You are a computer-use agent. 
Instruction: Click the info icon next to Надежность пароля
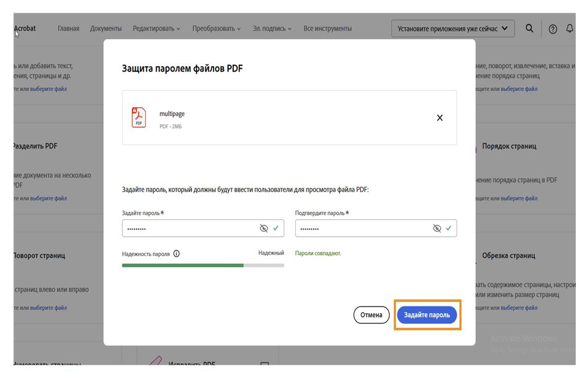pyautogui.click(x=176, y=253)
